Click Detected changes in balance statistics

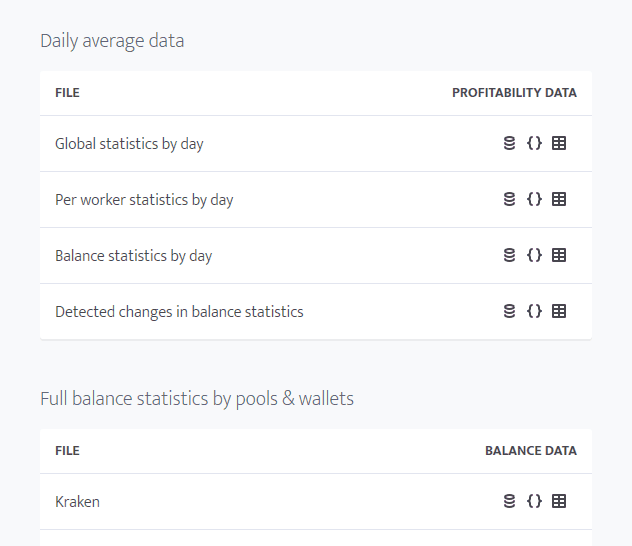[x=179, y=312]
